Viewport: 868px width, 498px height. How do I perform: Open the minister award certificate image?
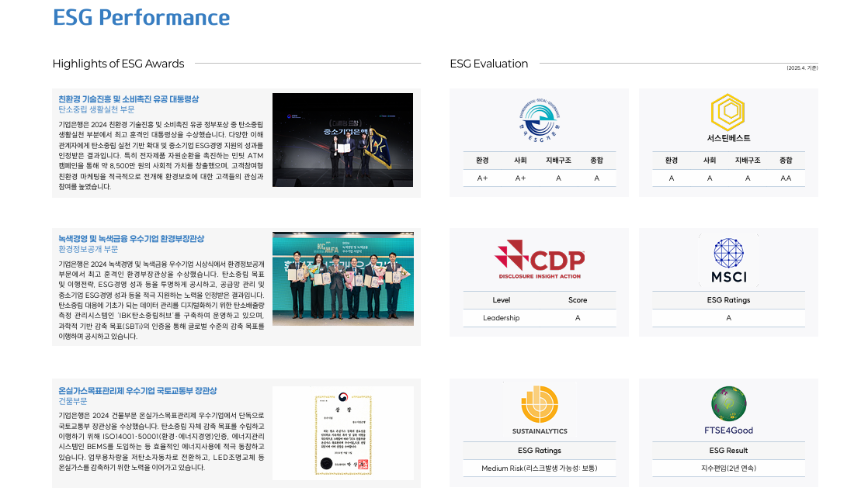point(342,434)
